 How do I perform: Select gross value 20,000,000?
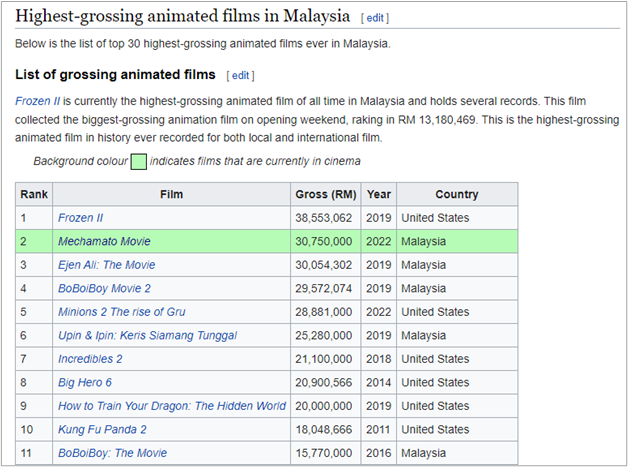point(324,406)
